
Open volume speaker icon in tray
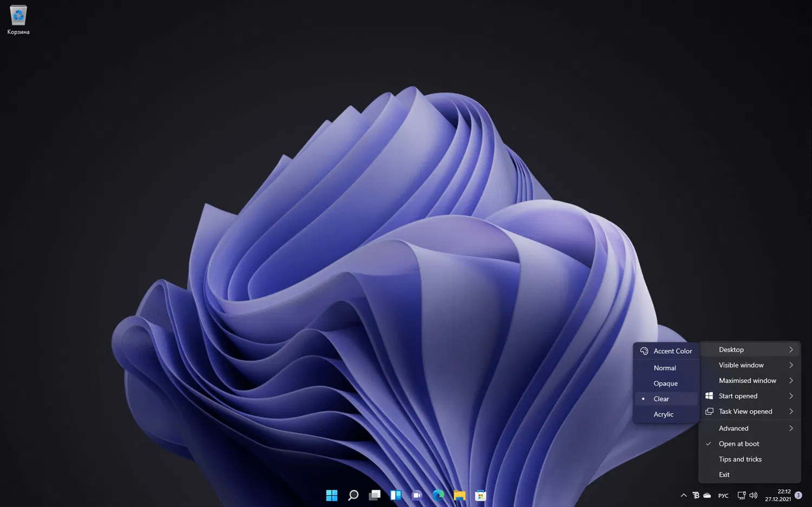point(753,495)
